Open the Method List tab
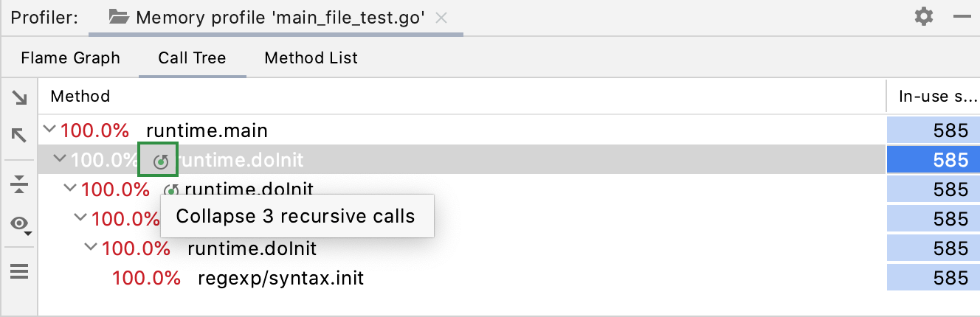Viewport: 980px width, 317px height. pyautogui.click(x=311, y=58)
